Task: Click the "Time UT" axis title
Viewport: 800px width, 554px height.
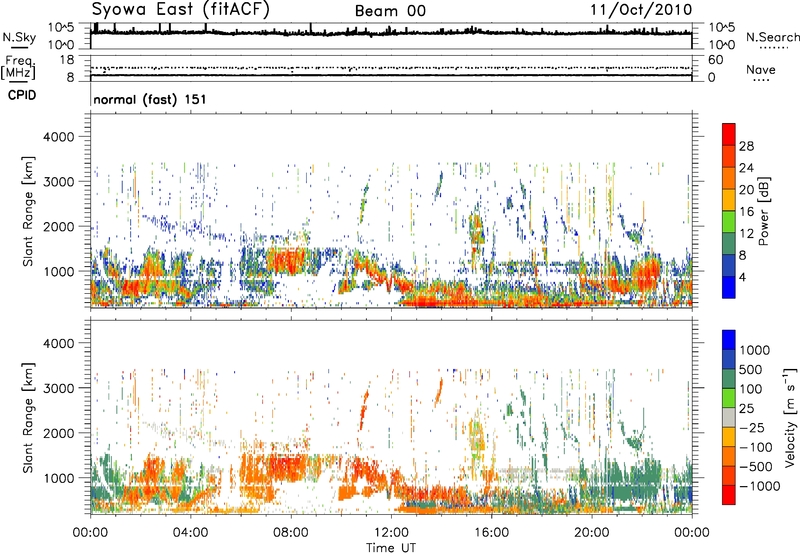Action: pos(391,547)
